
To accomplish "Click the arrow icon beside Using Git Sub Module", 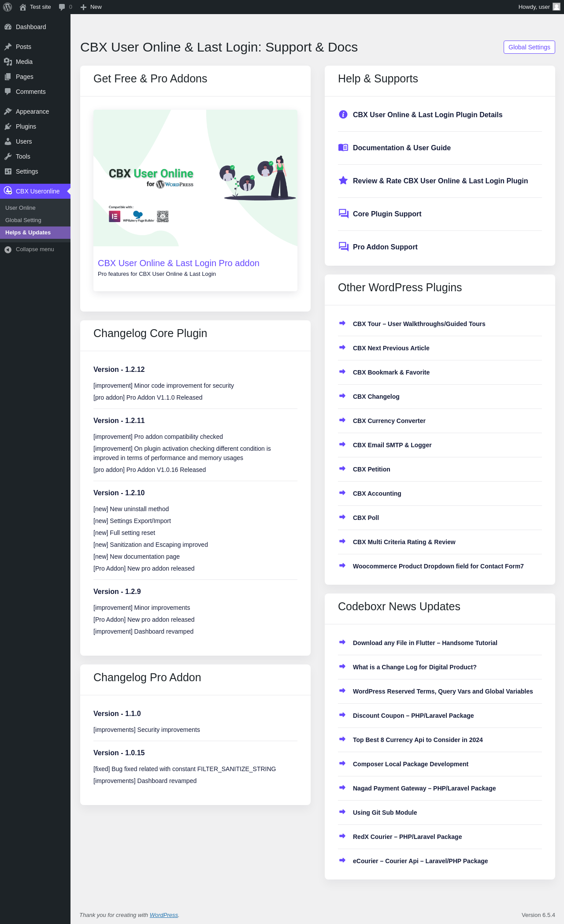I will tap(342, 812).
